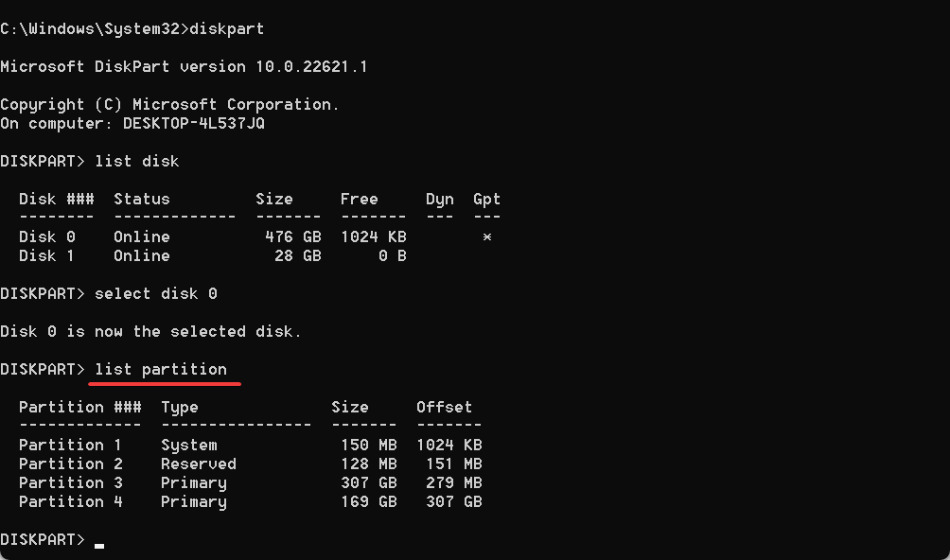Screen dimensions: 950x560
Task: Click the 'Partition 2' Reserved row
Action: [250, 464]
